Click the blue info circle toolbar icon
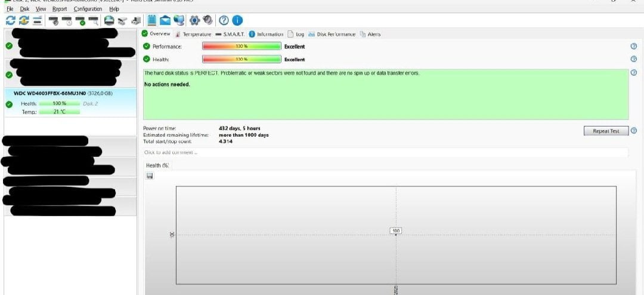 [x=237, y=20]
